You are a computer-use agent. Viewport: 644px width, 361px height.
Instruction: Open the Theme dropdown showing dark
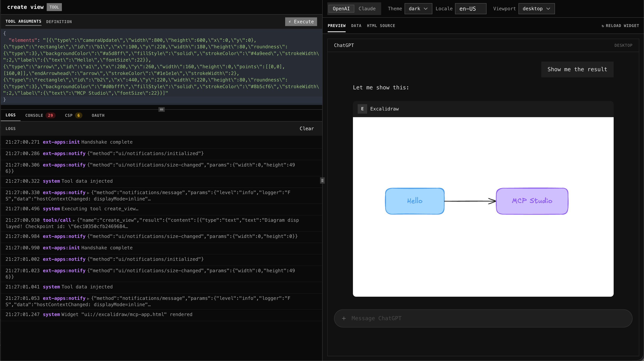418,8
